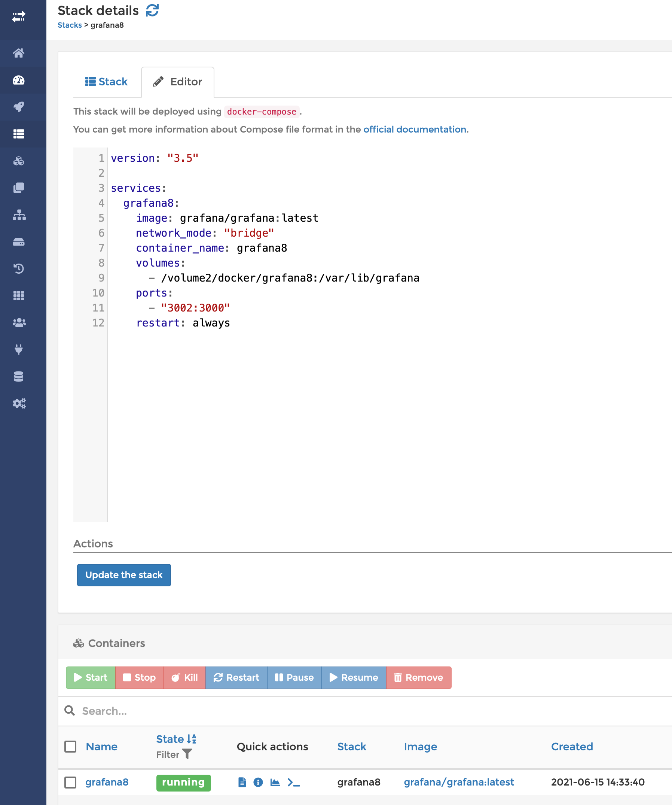Check the grafana8 container row

(70, 782)
